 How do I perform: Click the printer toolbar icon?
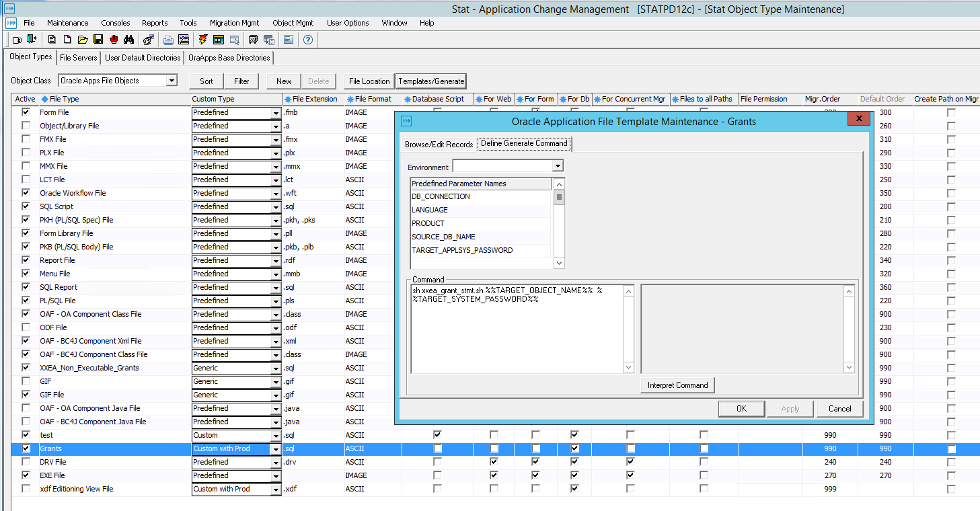168,40
